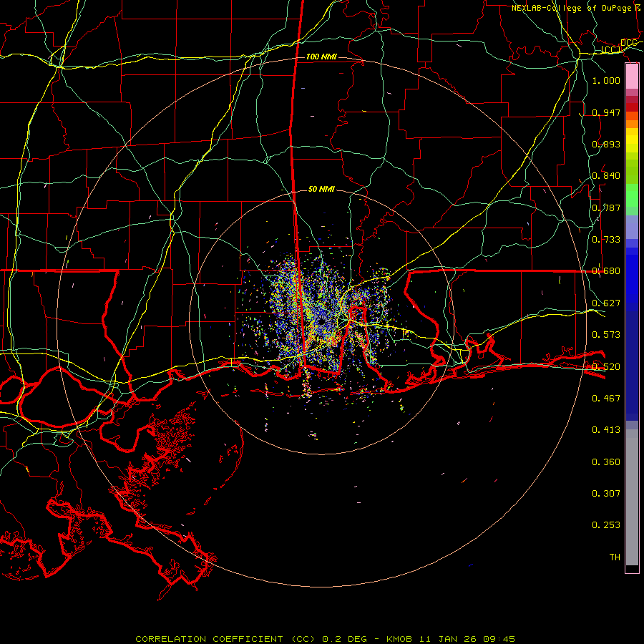Viewport: 644px width, 644px height.
Task: Click the 0.573 scale value
Action: click(x=606, y=334)
